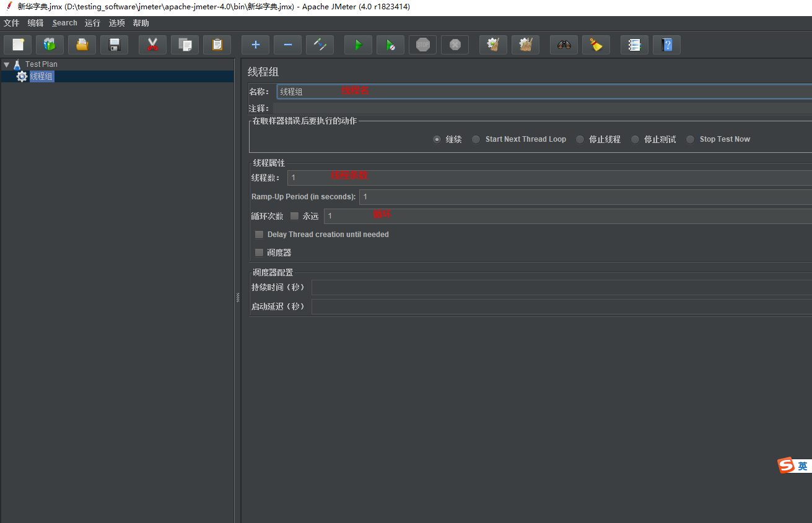The height and width of the screenshot is (523, 812).
Task: Click the 名称 name input field
Action: click(x=544, y=92)
